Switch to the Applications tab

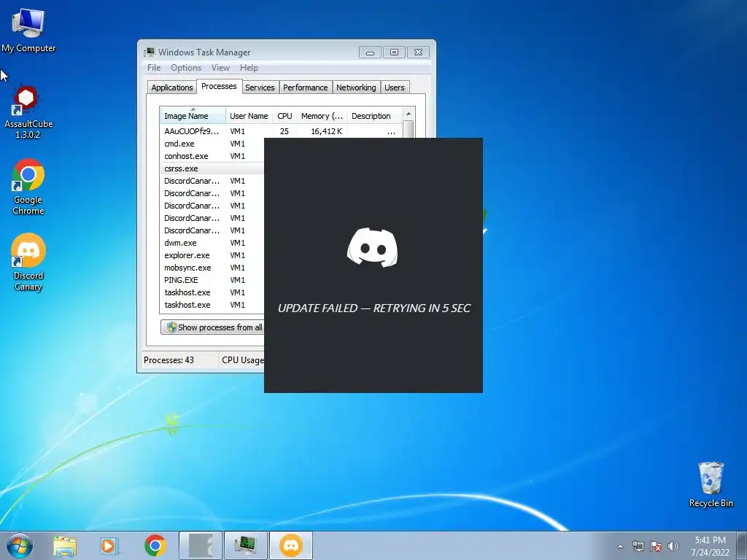point(172,87)
